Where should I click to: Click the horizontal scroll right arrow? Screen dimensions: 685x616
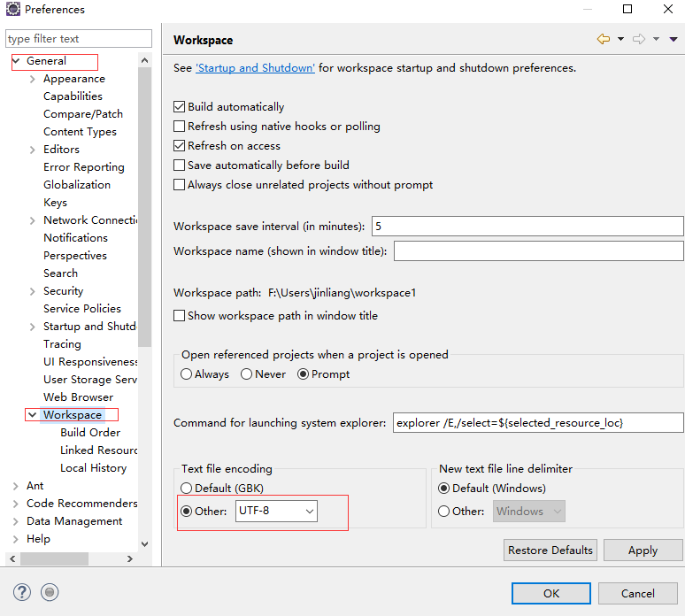coord(130,558)
